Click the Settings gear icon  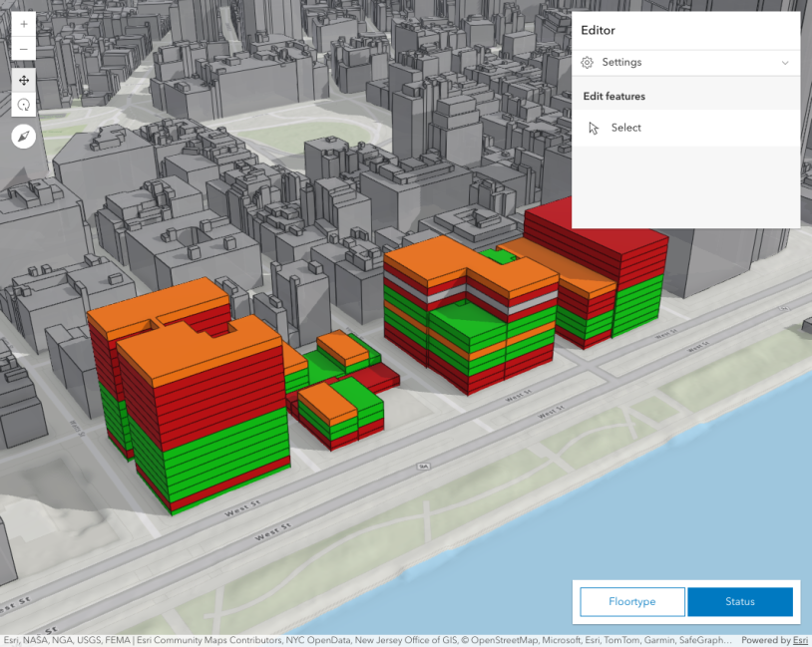point(588,63)
